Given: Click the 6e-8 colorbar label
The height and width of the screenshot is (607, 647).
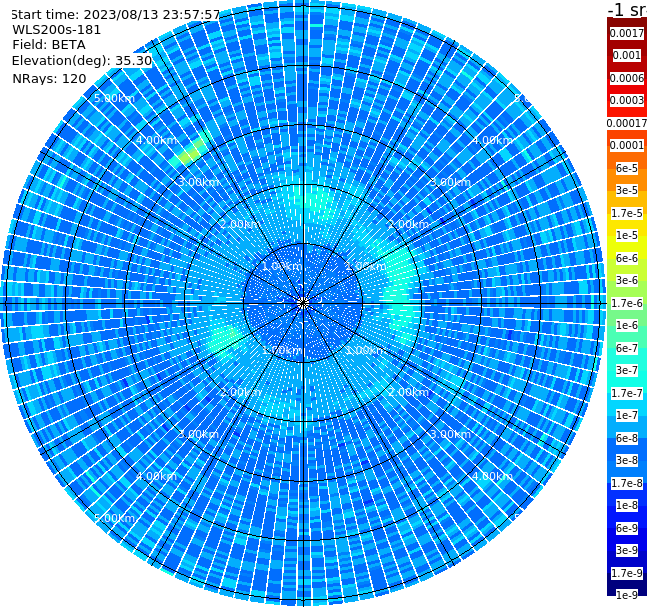Looking at the screenshot, I should pyautogui.click(x=627, y=438).
